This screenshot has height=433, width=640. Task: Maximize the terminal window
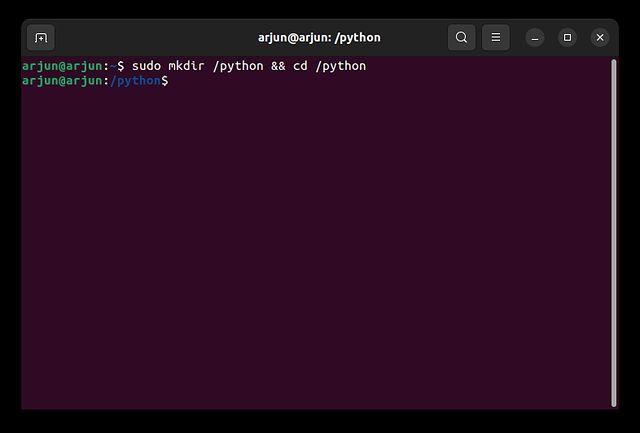568,38
